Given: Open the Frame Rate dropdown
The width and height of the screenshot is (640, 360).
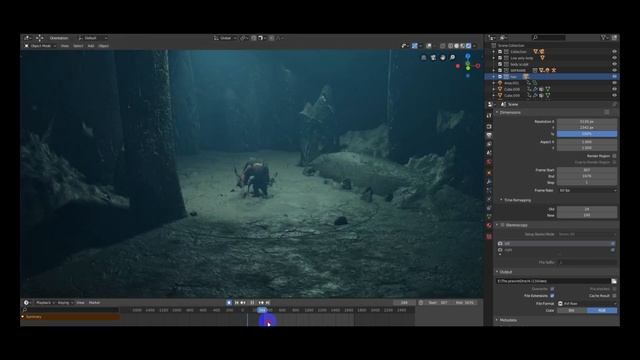Looking at the screenshot, I should (x=587, y=191).
